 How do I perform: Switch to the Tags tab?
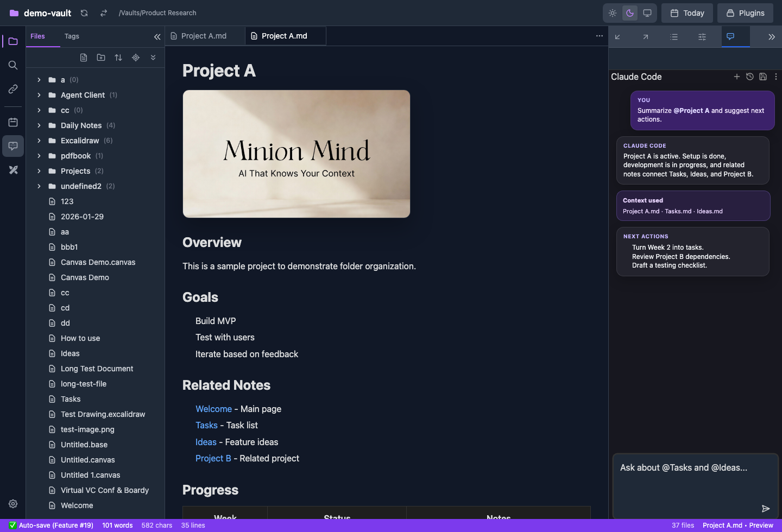point(72,36)
